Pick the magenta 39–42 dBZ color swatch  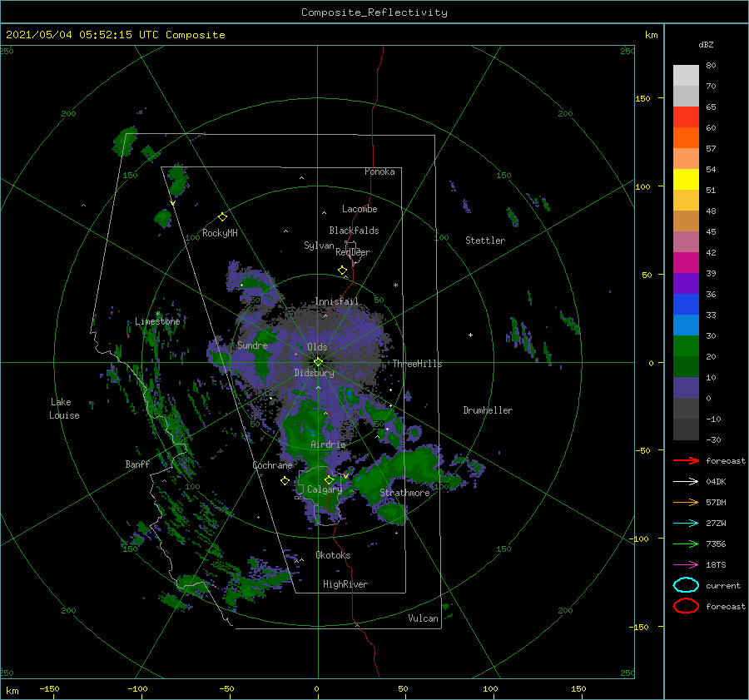pyautogui.click(x=686, y=263)
